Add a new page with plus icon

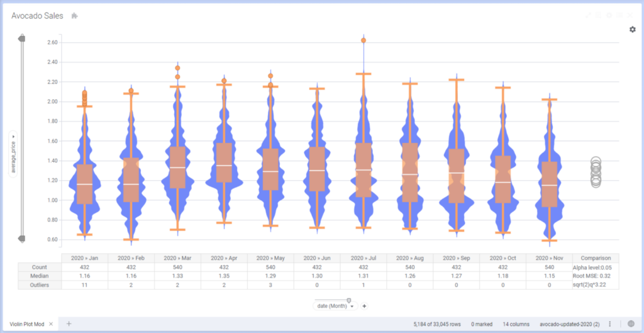[69, 324]
